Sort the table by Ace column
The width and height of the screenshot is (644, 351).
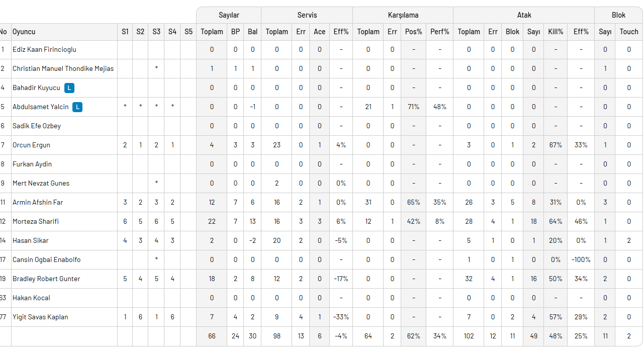pyautogui.click(x=319, y=32)
